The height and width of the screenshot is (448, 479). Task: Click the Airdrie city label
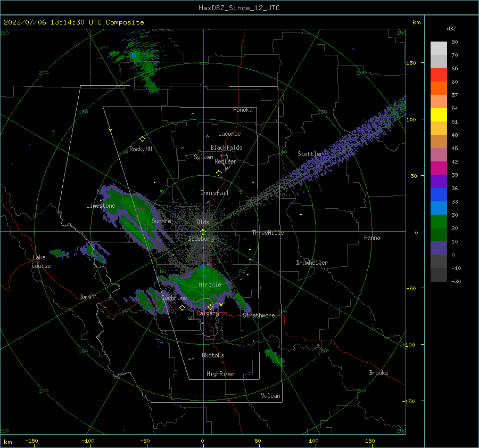(x=210, y=284)
